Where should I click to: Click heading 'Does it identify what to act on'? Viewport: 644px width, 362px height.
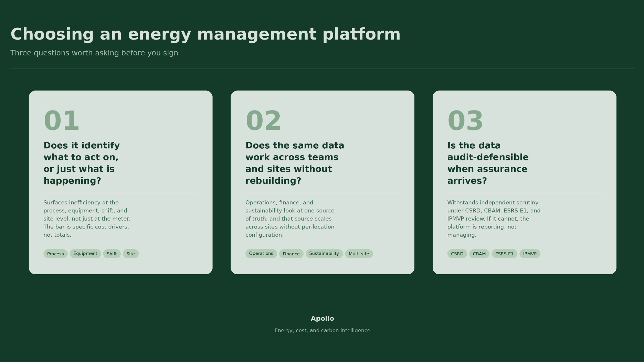[82, 163]
